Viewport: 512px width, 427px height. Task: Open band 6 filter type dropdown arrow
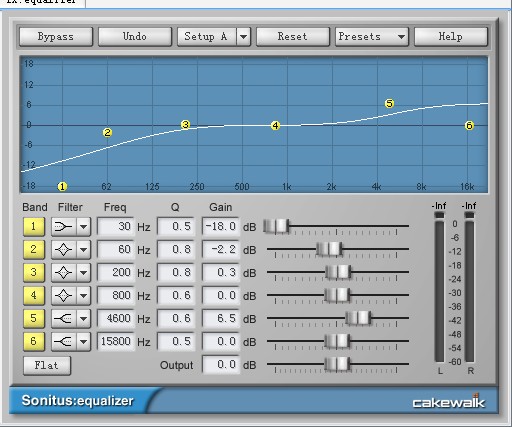click(83, 342)
